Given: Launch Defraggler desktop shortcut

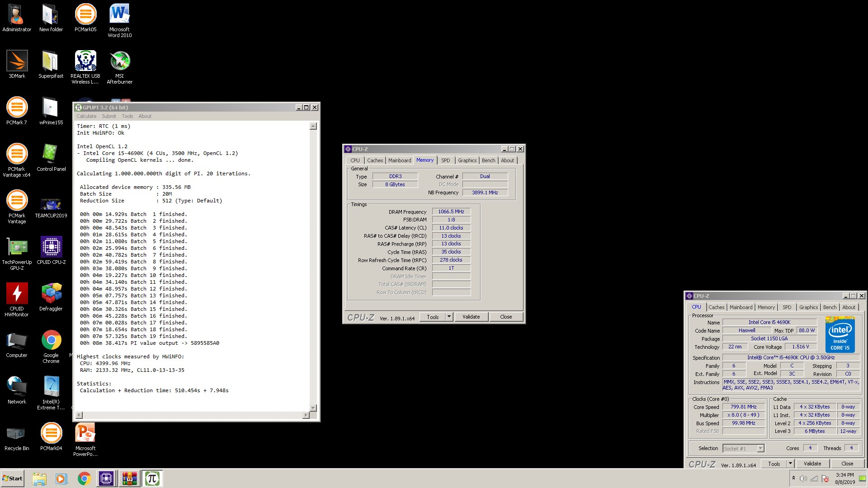Looking at the screenshot, I should (51, 297).
